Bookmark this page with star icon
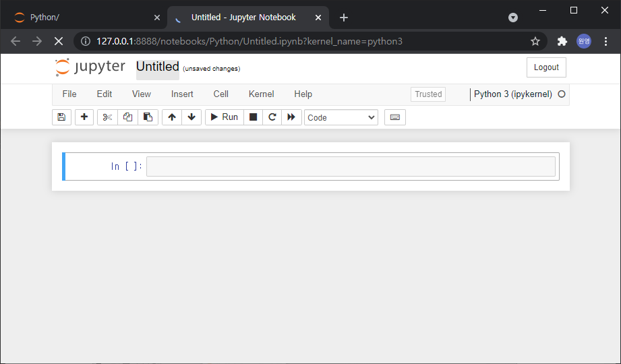Screen dimensions: 621x364 point(535,41)
